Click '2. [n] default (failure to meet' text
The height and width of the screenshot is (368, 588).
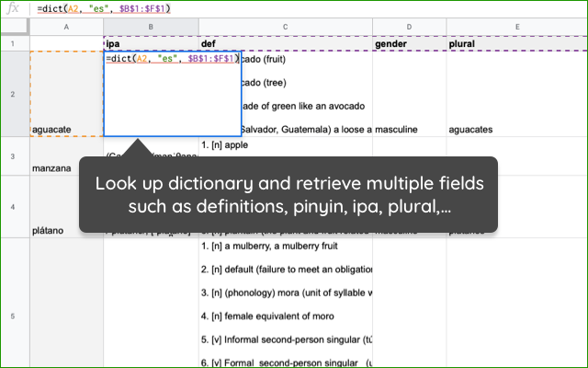(x=287, y=270)
